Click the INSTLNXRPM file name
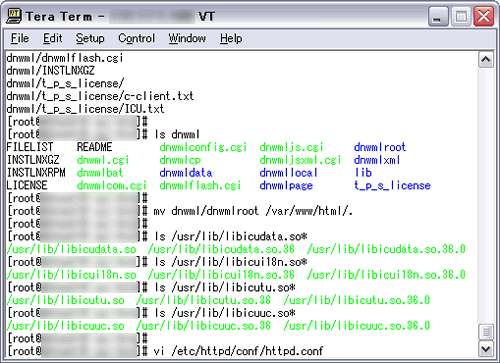The image size is (500, 363). pyautogui.click(x=36, y=173)
